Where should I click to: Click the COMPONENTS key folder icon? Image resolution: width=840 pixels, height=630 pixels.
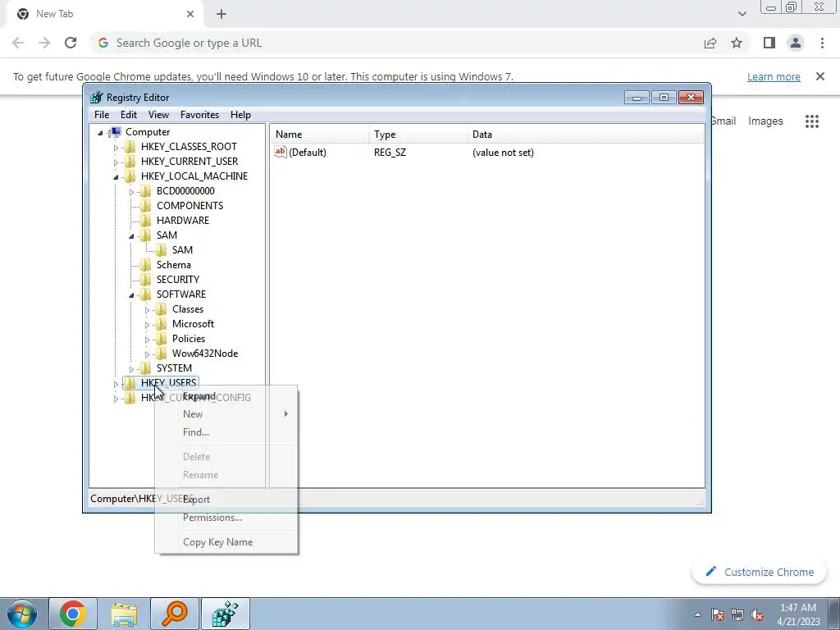pyautogui.click(x=146, y=206)
